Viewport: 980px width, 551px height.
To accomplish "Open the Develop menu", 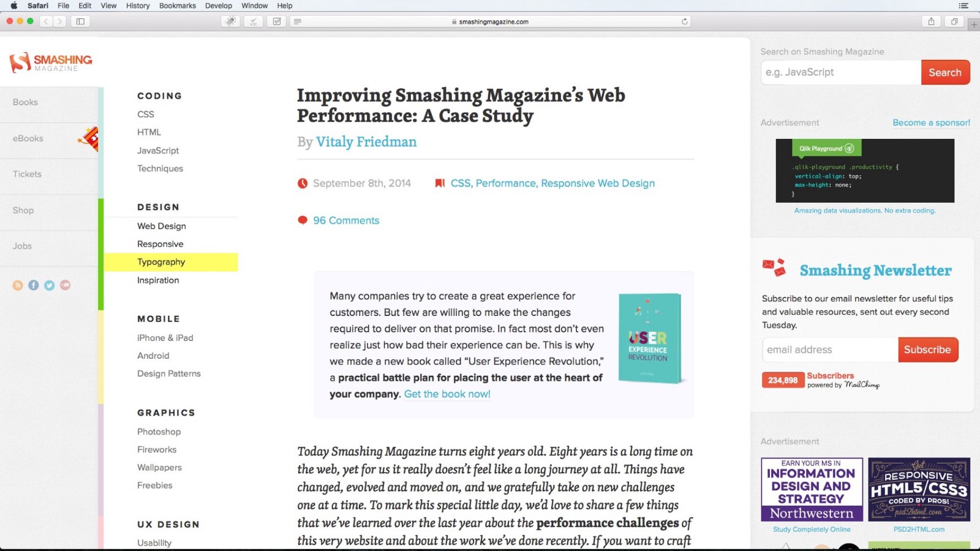I will click(219, 6).
